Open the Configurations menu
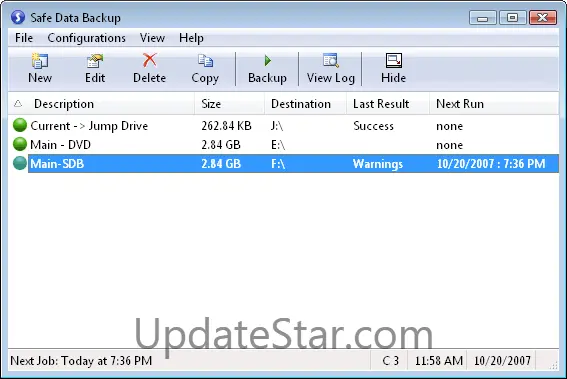The width and height of the screenshot is (567, 379). [x=86, y=38]
